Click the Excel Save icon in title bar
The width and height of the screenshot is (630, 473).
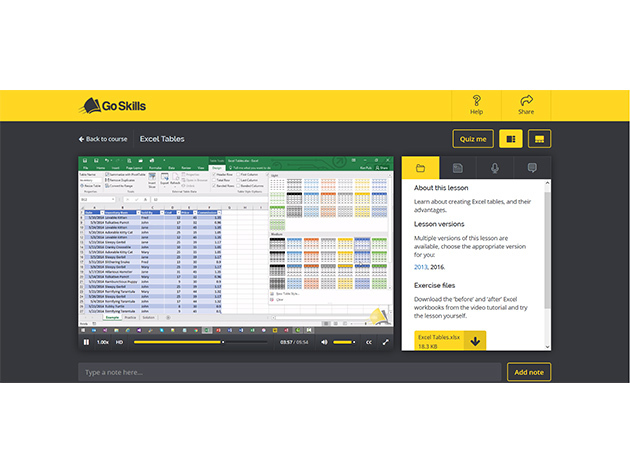[85, 161]
